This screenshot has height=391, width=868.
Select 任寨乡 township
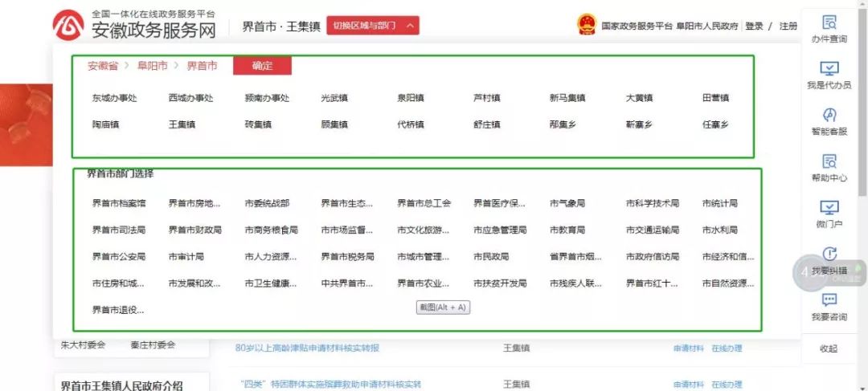tap(716, 124)
